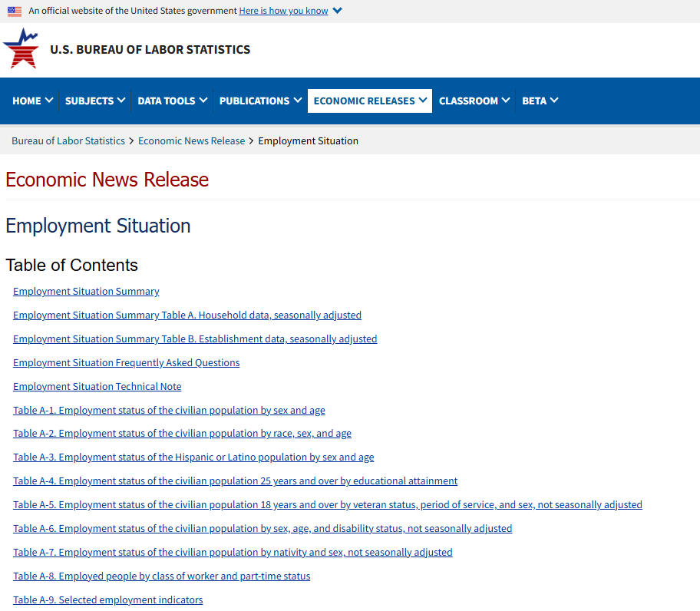Open Table A-1 by sex and age
This screenshot has width=700, height=611.
[x=169, y=410]
